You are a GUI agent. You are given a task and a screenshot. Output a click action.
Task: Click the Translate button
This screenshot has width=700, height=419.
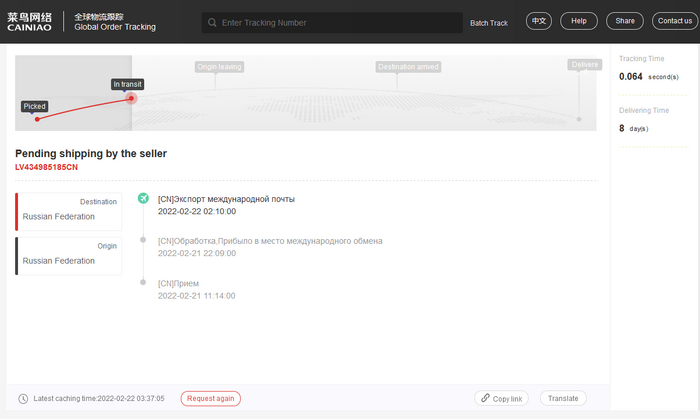tap(563, 398)
